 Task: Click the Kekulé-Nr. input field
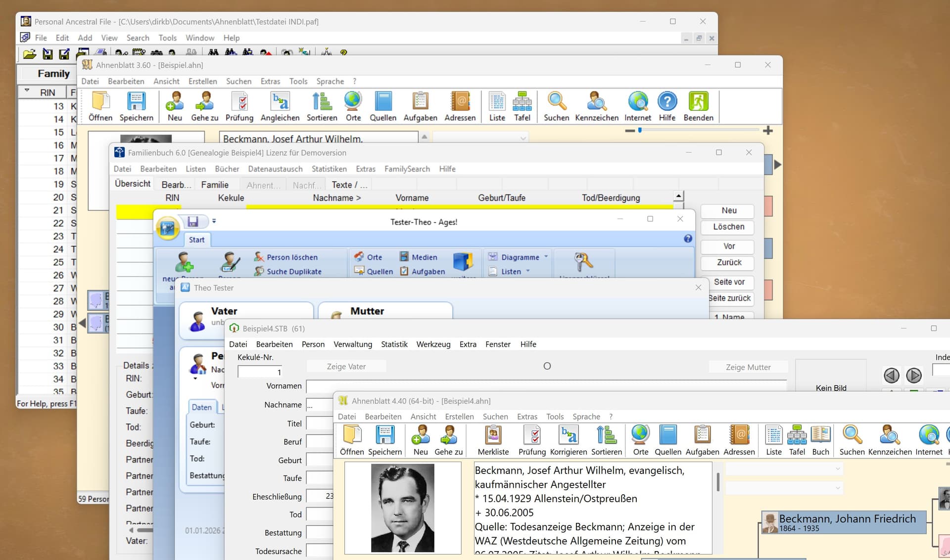click(x=260, y=372)
